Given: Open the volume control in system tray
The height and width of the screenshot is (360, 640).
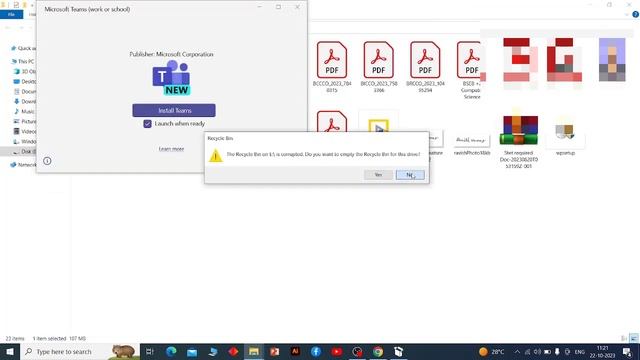Looking at the screenshot, I should pos(537,351).
